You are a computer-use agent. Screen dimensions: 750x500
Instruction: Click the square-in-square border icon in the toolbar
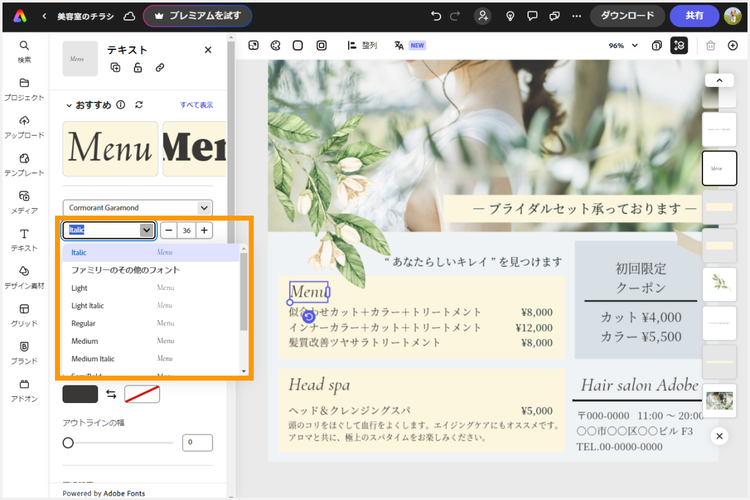tap(321, 45)
